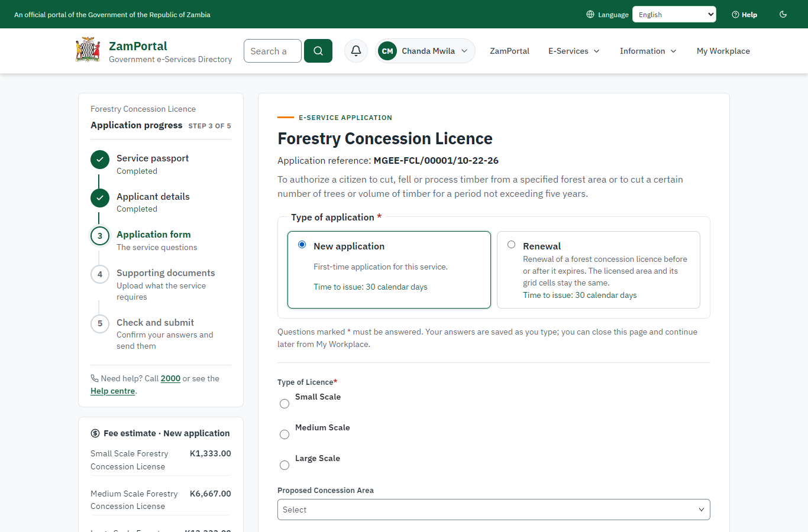This screenshot has height=532, width=808.
Task: Click the application reference MGEE-FCL/00001/10-22-26
Action: [436, 161]
